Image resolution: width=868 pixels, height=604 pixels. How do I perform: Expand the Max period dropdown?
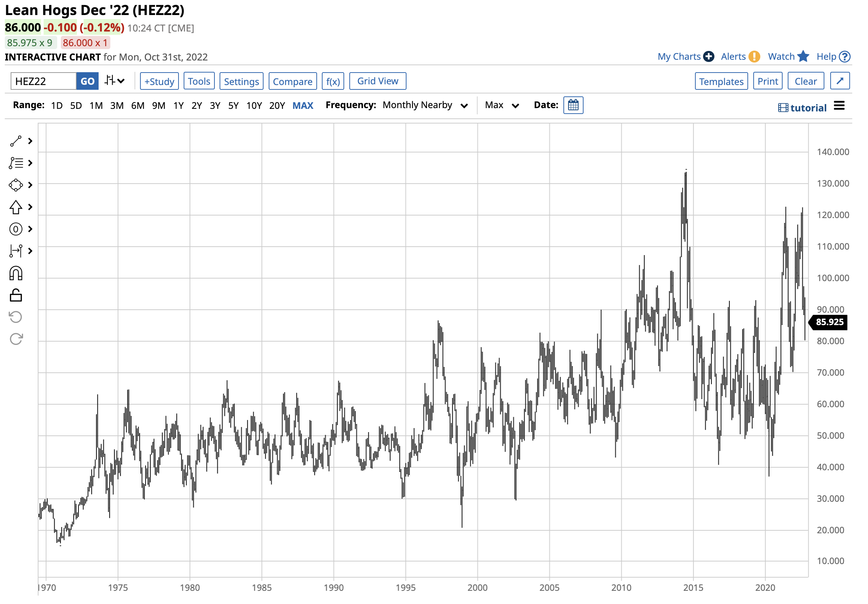(x=501, y=106)
